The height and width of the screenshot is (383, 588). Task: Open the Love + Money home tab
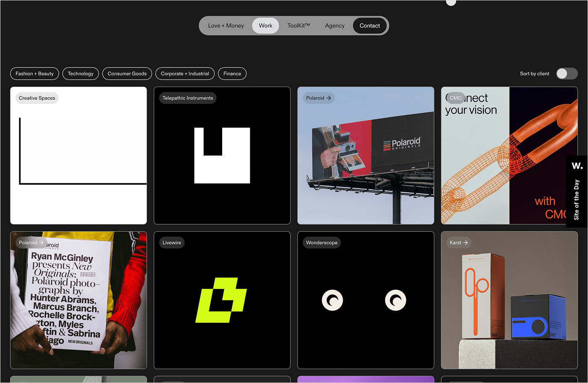click(x=226, y=26)
